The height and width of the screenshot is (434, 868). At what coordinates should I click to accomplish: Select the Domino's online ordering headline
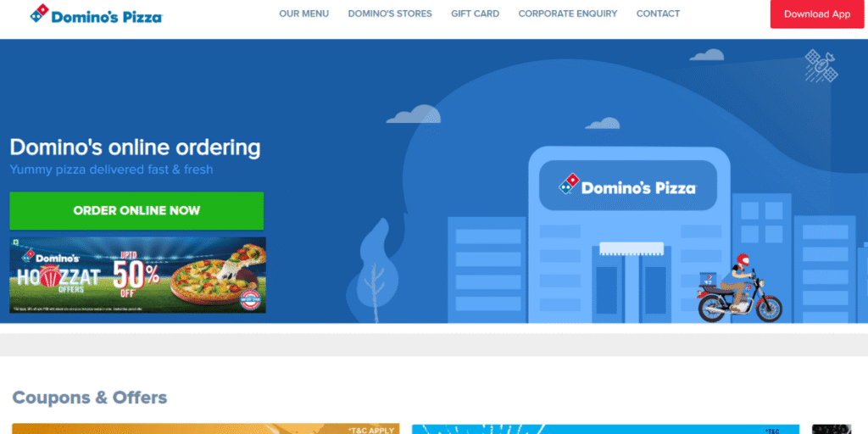pyautogui.click(x=135, y=147)
